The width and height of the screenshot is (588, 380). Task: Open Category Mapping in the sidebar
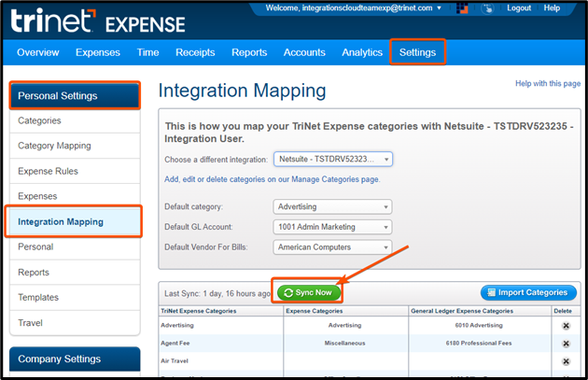pyautogui.click(x=75, y=146)
